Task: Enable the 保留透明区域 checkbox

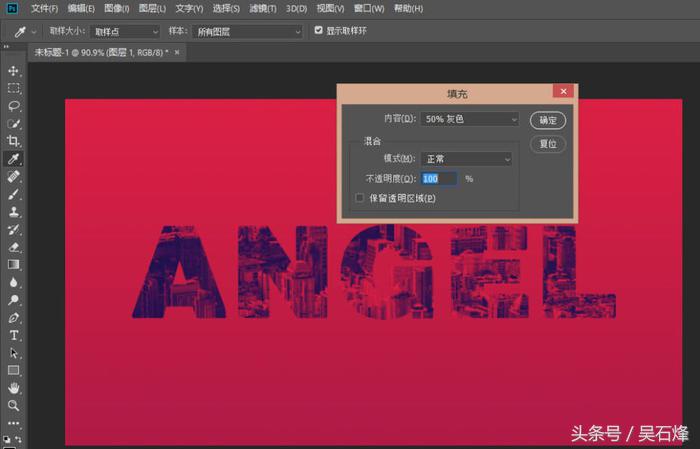Action: [x=359, y=198]
